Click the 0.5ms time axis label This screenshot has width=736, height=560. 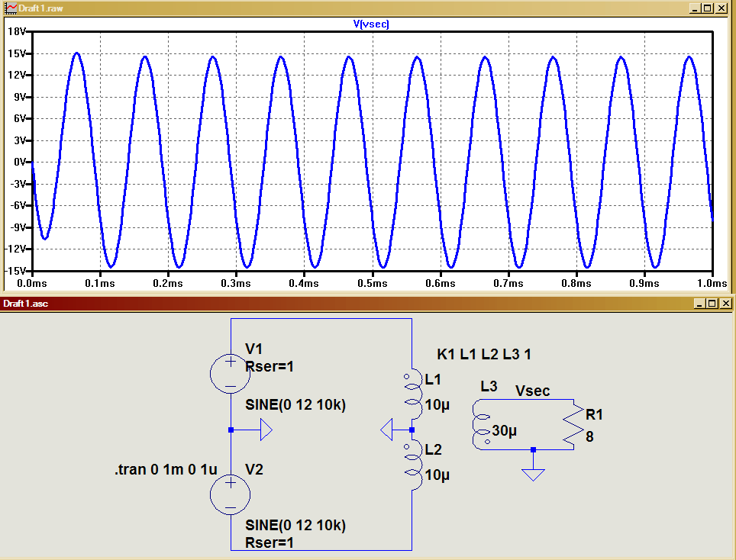[x=373, y=283]
